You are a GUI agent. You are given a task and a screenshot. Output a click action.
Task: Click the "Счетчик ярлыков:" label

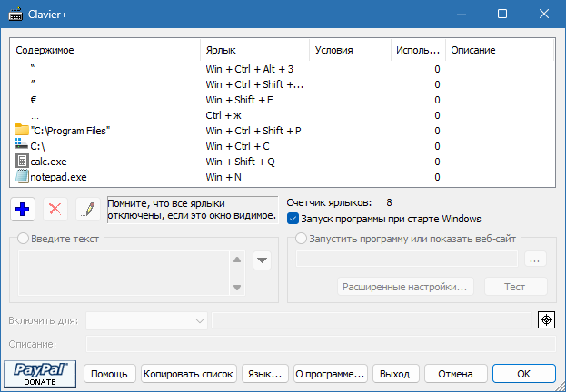click(329, 202)
